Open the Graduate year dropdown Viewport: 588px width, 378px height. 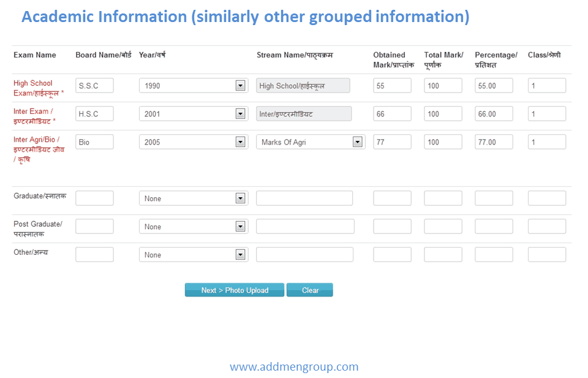[x=193, y=198]
